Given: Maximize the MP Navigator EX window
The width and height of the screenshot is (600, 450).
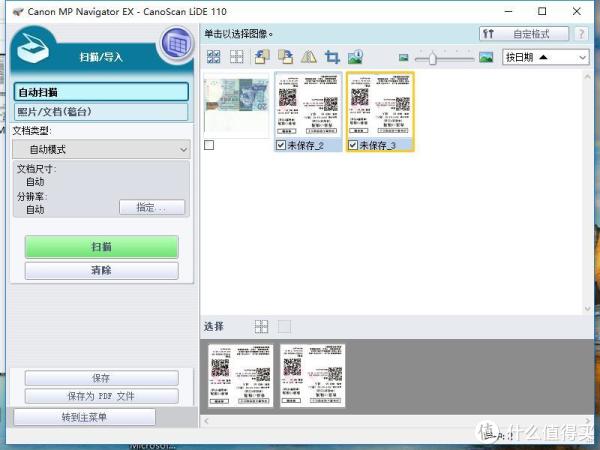Looking at the screenshot, I should coord(542,11).
